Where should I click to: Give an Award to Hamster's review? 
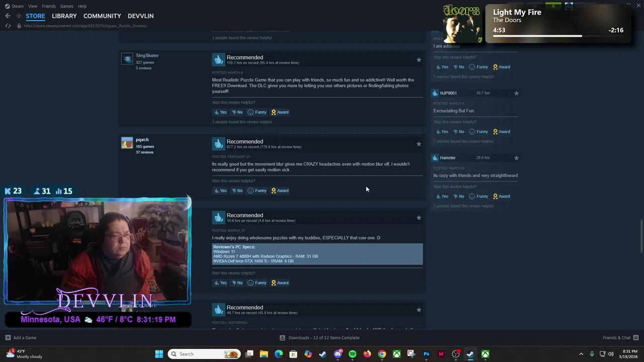[x=501, y=196]
